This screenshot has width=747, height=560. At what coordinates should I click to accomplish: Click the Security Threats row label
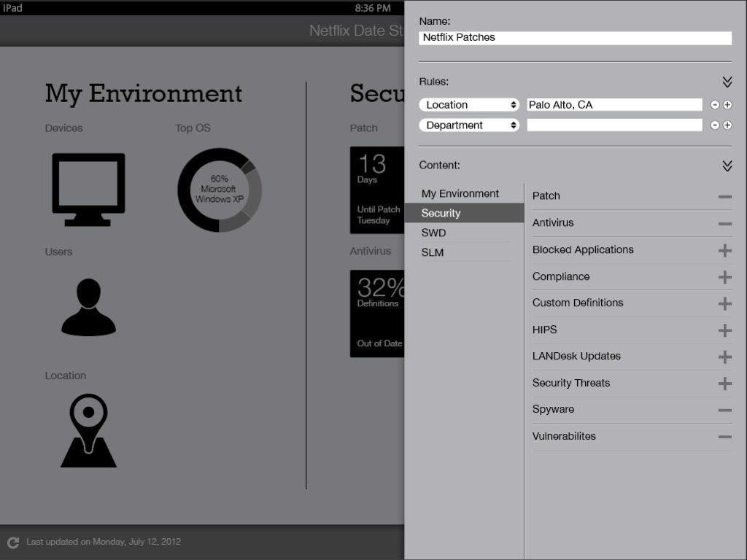(571, 383)
